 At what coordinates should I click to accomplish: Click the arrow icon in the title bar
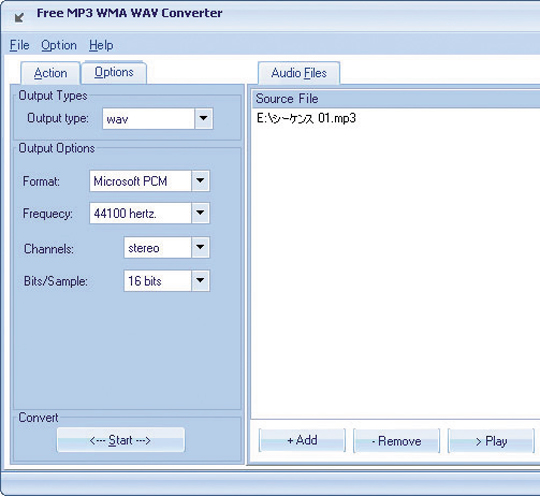coord(19,17)
